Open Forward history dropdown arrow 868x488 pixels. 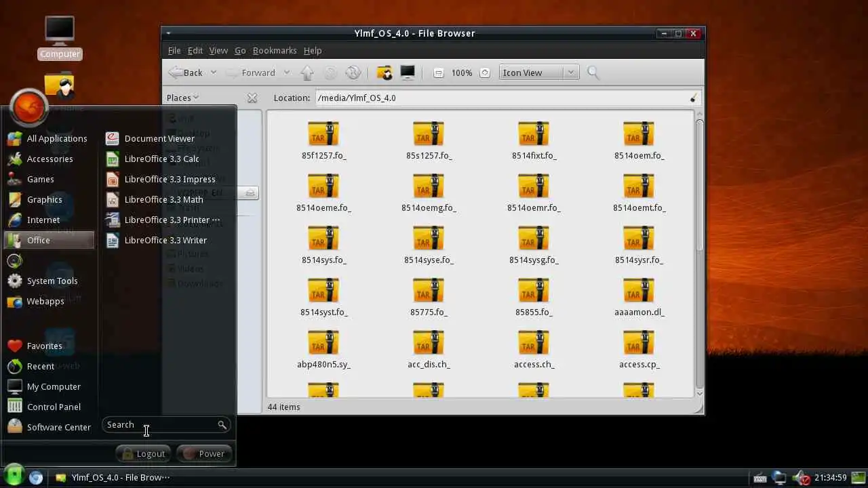click(286, 73)
